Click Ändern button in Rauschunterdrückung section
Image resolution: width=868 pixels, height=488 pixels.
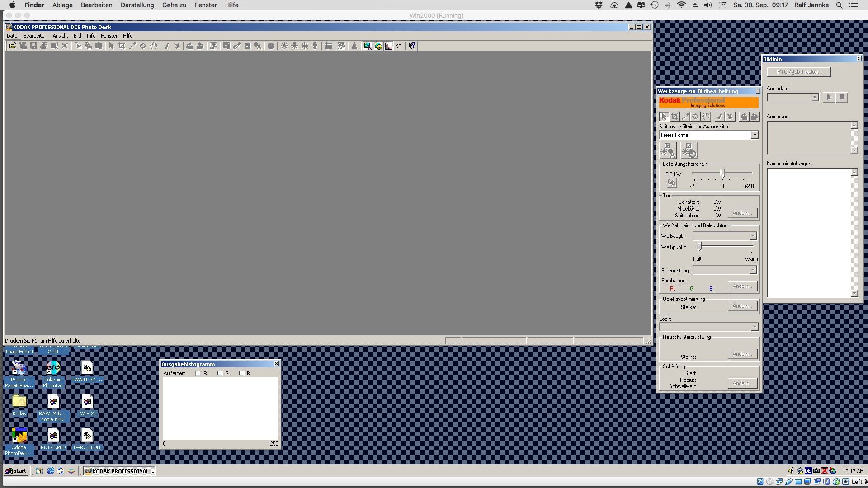[x=742, y=354]
